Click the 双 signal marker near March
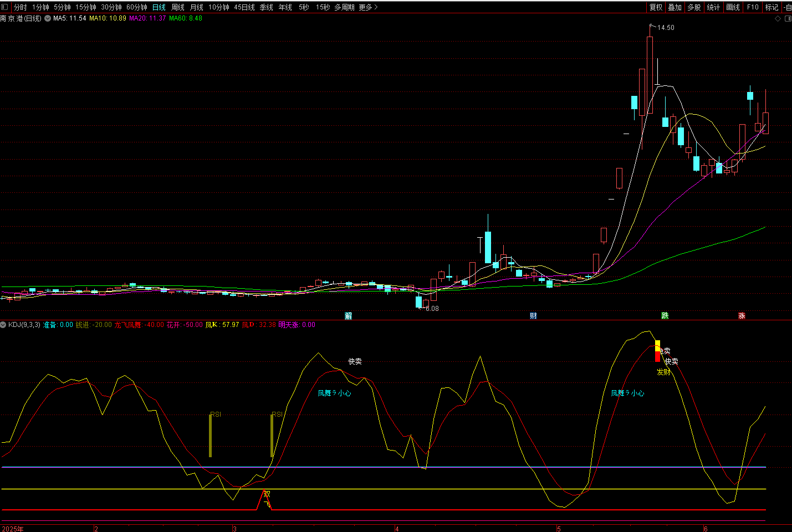 [267, 494]
